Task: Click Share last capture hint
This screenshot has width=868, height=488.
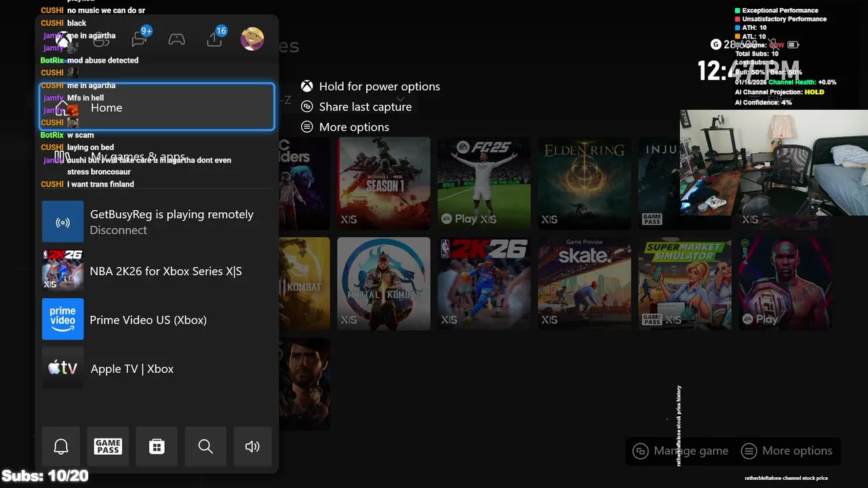Action: click(365, 106)
